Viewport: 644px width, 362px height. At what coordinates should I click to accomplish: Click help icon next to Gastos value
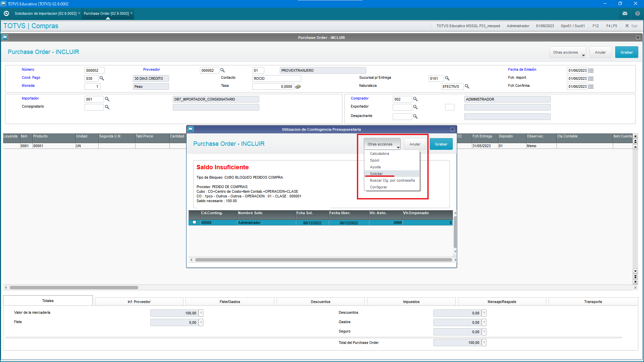coord(484,322)
